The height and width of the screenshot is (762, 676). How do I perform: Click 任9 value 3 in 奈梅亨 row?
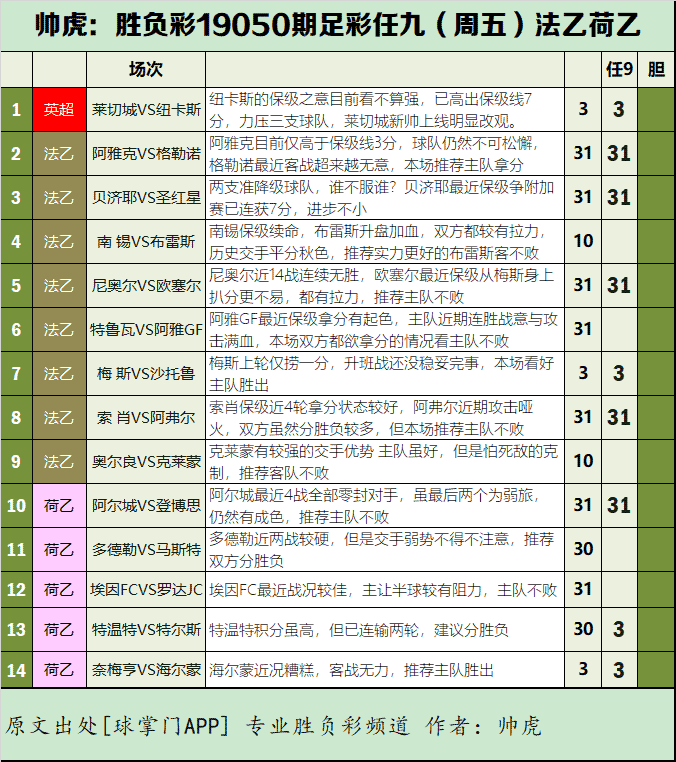(619, 670)
